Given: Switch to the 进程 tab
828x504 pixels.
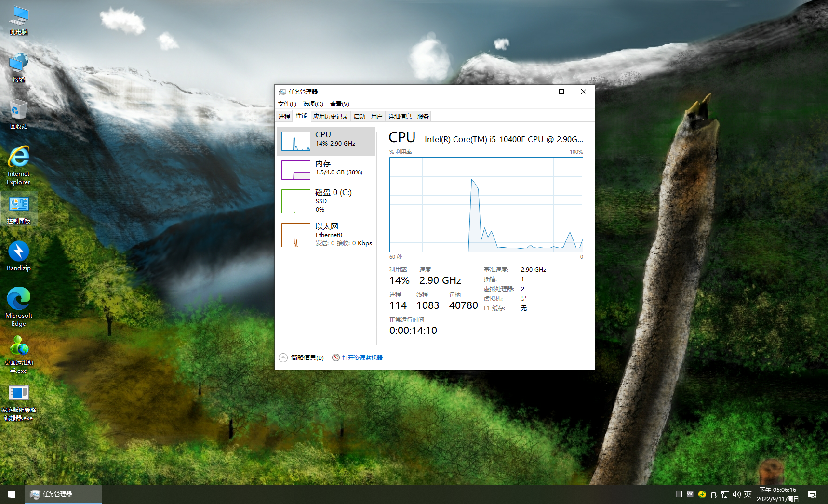Looking at the screenshot, I should 284,117.
